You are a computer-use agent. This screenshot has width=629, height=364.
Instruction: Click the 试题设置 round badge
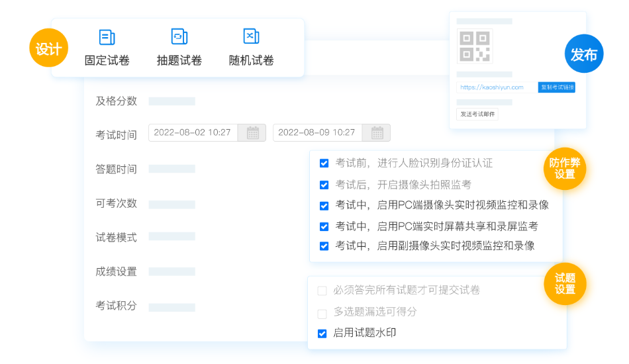[565, 284]
